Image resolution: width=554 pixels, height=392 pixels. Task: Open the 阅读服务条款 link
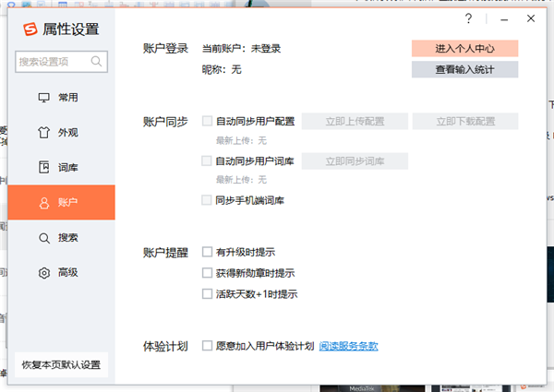(348, 346)
